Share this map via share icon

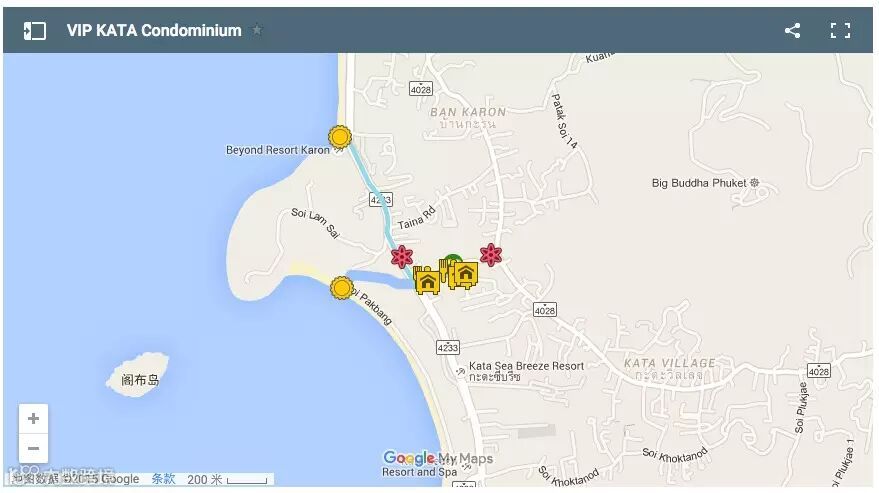point(792,30)
